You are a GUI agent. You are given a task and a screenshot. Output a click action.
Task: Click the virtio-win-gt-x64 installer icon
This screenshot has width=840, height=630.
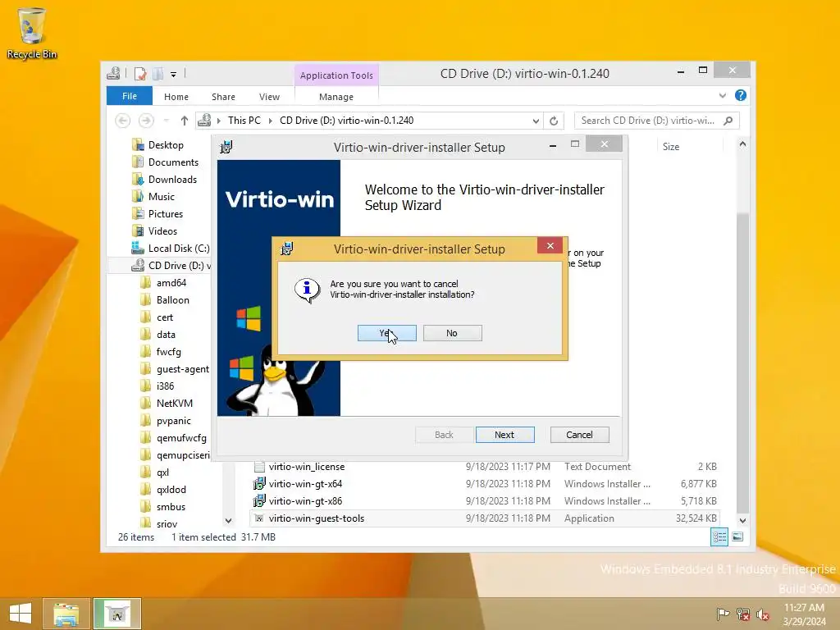click(x=259, y=484)
